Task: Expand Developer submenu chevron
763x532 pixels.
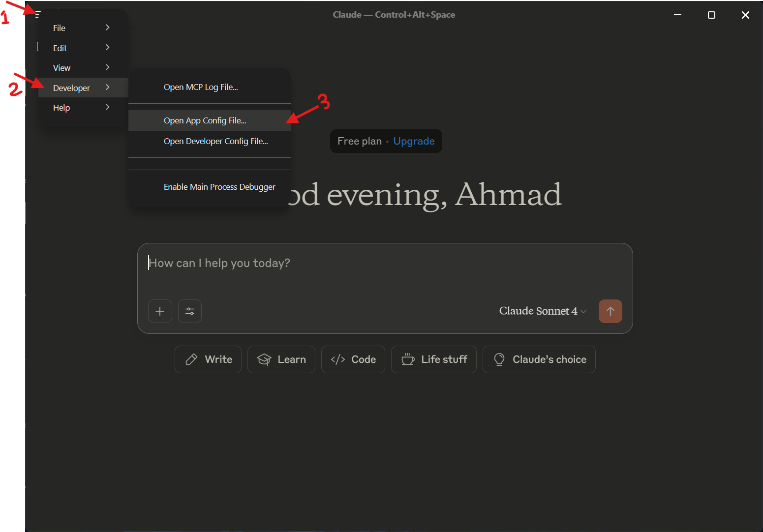Action: (108, 88)
